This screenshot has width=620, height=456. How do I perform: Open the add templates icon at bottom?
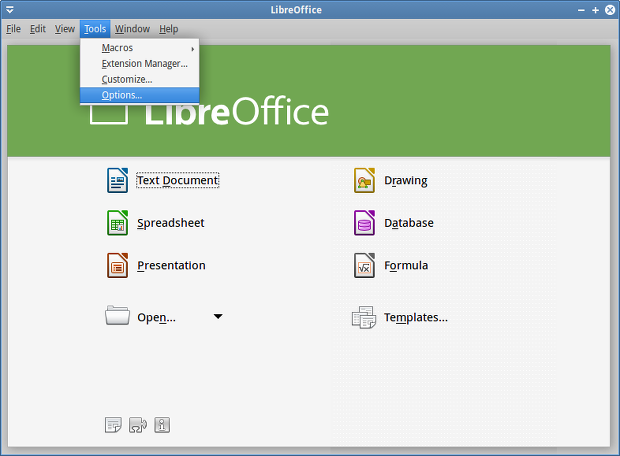113,425
